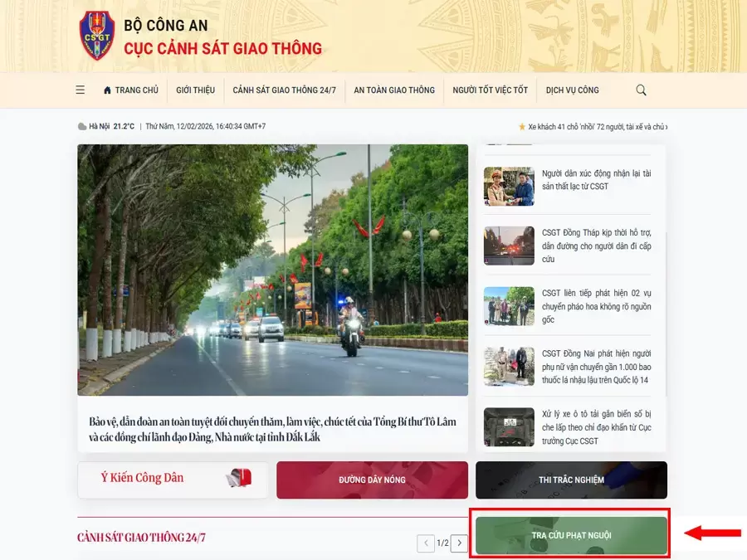This screenshot has height=560, width=747.
Task: Open the Dịch Vụ Công menu
Action: [x=573, y=90]
